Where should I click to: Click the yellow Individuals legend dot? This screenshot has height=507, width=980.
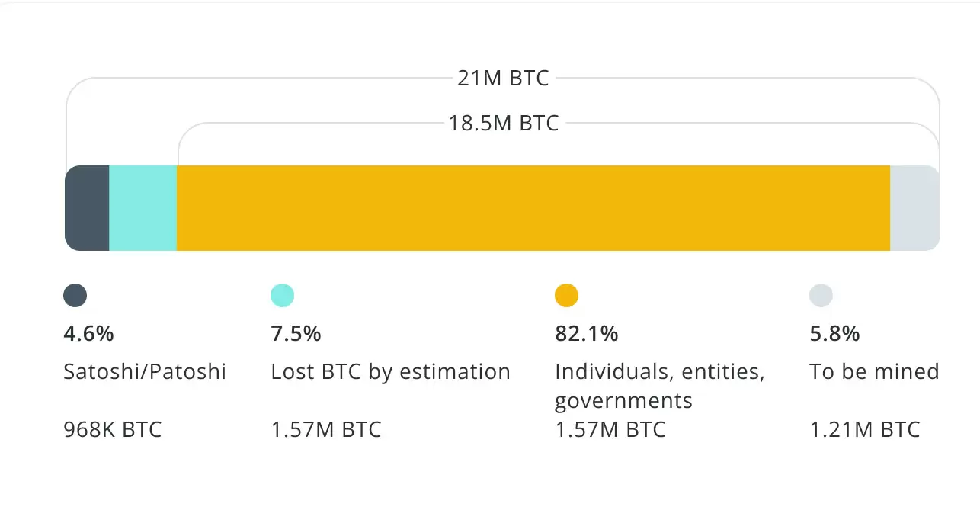click(x=566, y=295)
